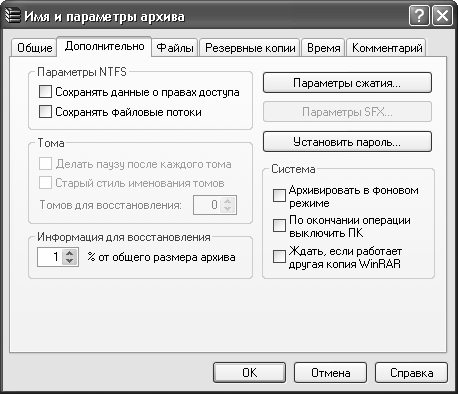458x394 pixels.
Task: Click the up arrow of the recovery record percent spinner
Action: point(70,253)
